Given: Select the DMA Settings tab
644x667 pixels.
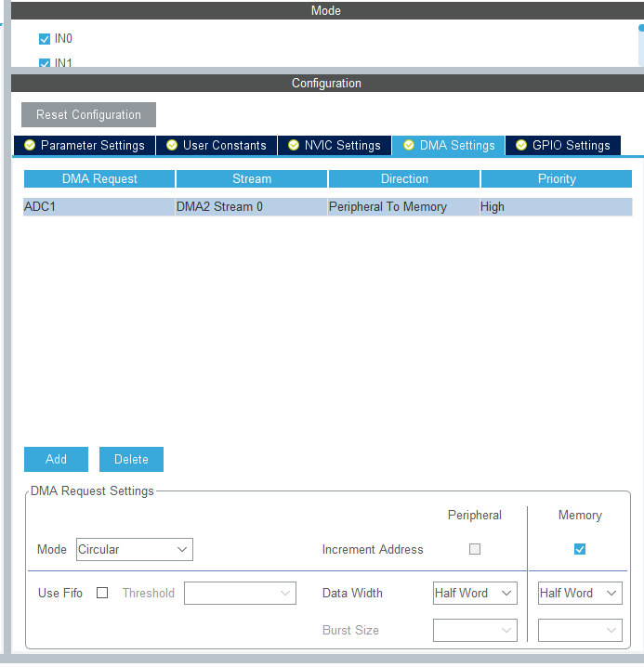Looking at the screenshot, I should point(449,146).
